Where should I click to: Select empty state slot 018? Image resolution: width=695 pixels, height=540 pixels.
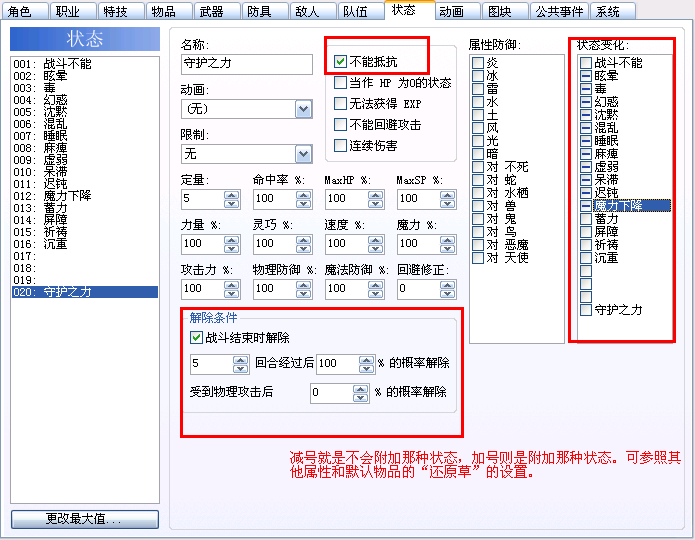click(x=85, y=268)
